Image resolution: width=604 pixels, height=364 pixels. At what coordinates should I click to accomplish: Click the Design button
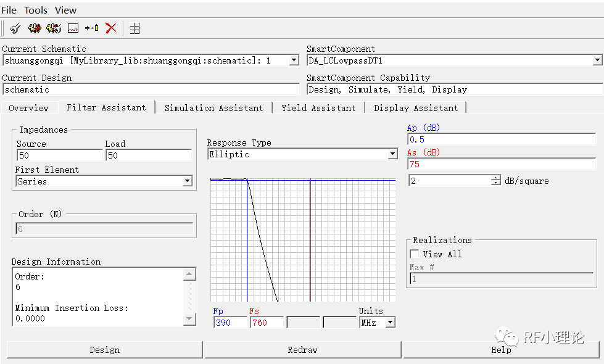105,350
